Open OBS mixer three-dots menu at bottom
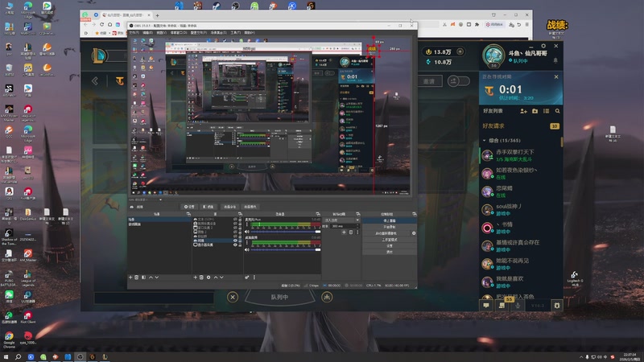Image resolution: width=644 pixels, height=362 pixels. pos(254,278)
